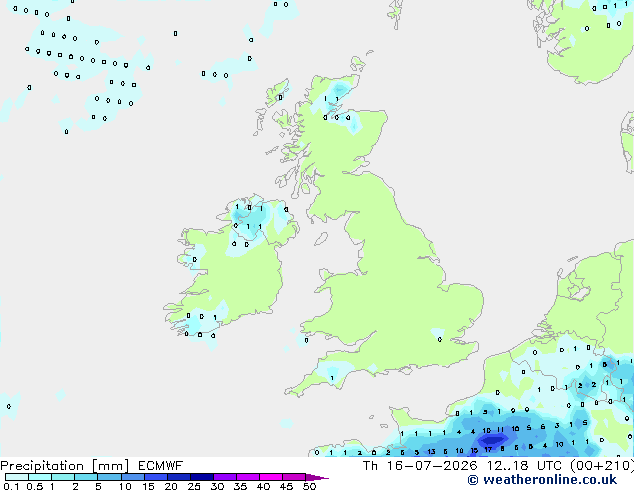Click the 1–2 mm legend color swatch
The width and height of the screenshot is (634, 490).
point(63,477)
